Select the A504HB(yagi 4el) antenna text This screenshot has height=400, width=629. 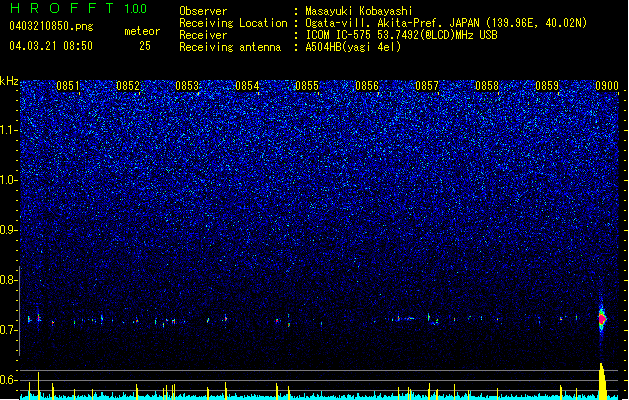[x=353, y=47]
